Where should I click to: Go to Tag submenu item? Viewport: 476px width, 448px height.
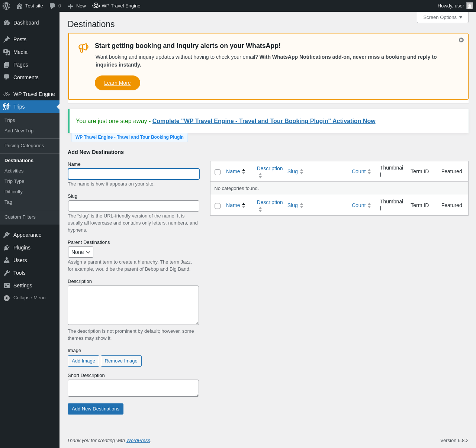tap(9, 202)
